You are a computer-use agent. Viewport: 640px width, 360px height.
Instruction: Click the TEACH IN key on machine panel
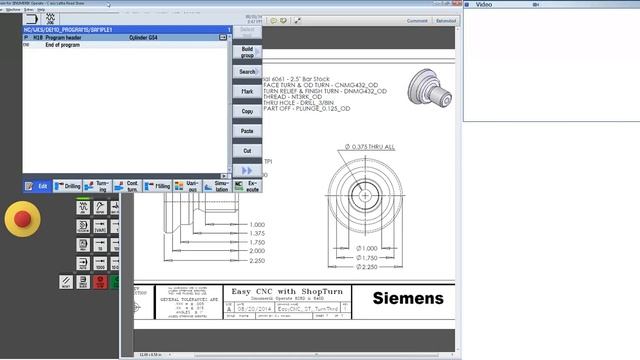click(x=83, y=226)
